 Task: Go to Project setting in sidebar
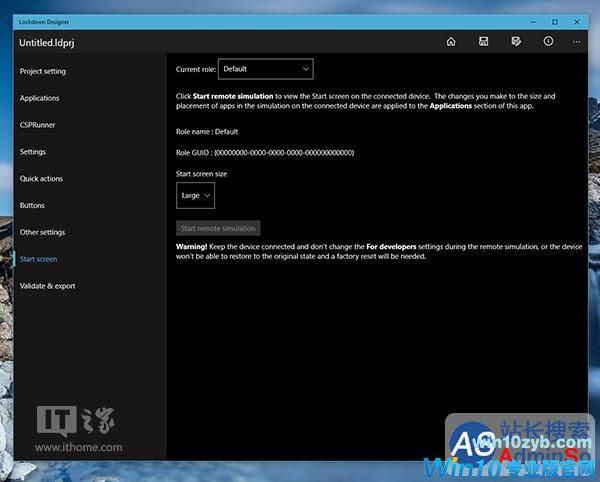click(x=43, y=71)
